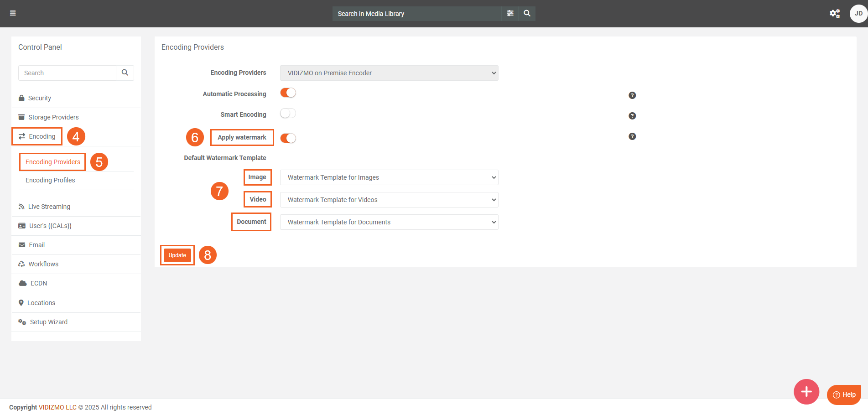Viewport: 868px width, 415px height.
Task: Open the Encoding Providers dropdown
Action: [389, 73]
